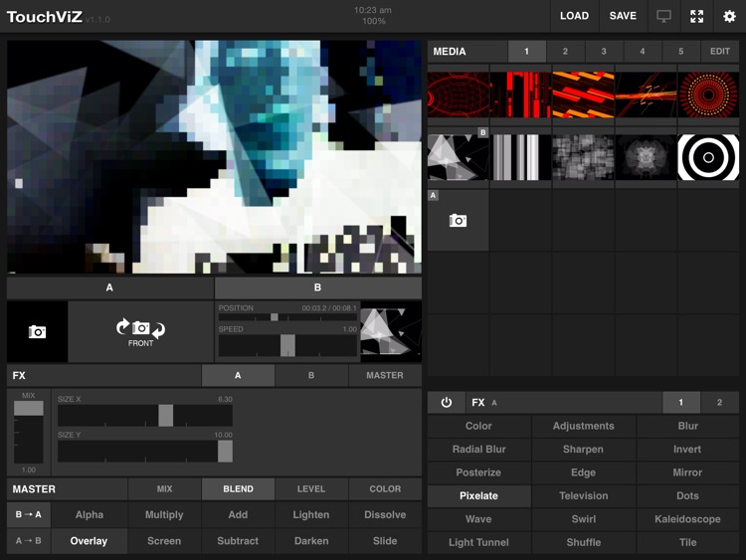Click the SIZE Y slider handle
This screenshot has height=560, width=746.
pyautogui.click(x=225, y=451)
